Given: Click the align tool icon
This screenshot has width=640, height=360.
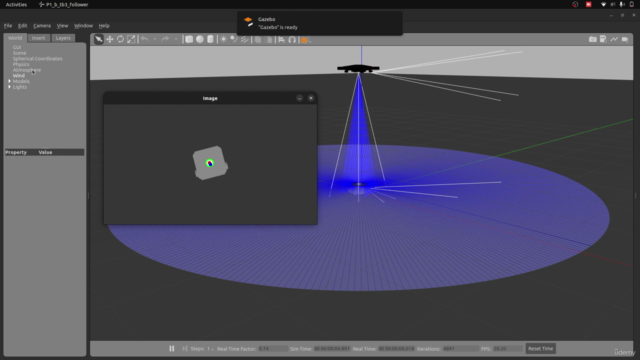Looking at the screenshot, I should (281, 40).
